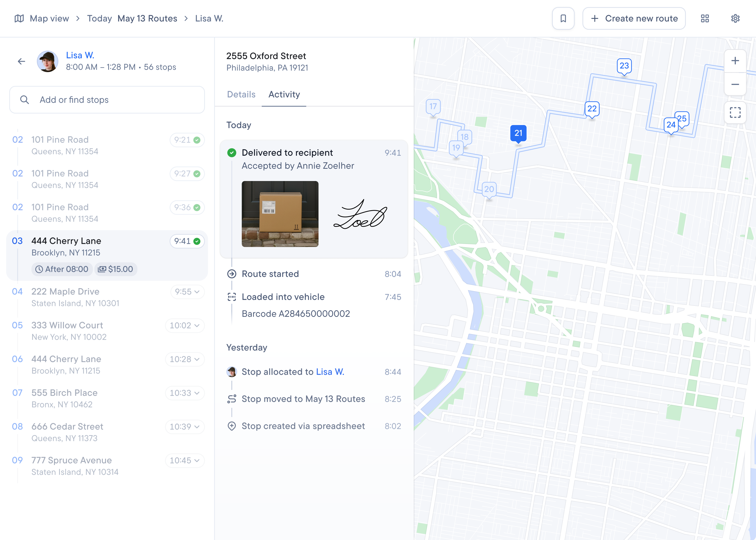This screenshot has height=540, width=756.
Task: Click the $15.00 cash payment tag
Action: click(x=116, y=269)
